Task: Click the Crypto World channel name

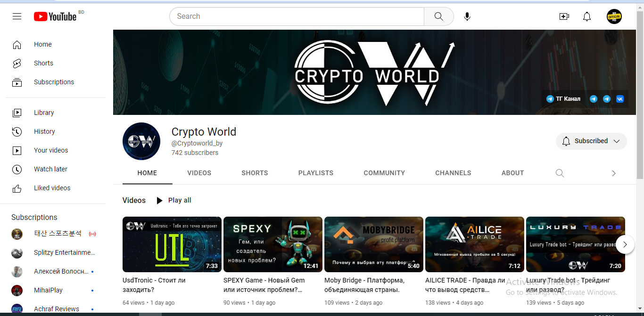Action: pyautogui.click(x=204, y=132)
